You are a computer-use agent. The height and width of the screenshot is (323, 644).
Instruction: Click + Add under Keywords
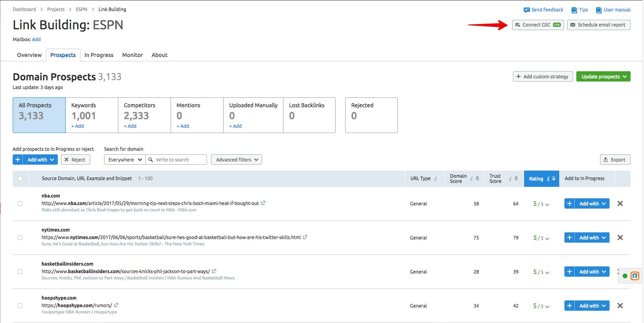coord(78,126)
